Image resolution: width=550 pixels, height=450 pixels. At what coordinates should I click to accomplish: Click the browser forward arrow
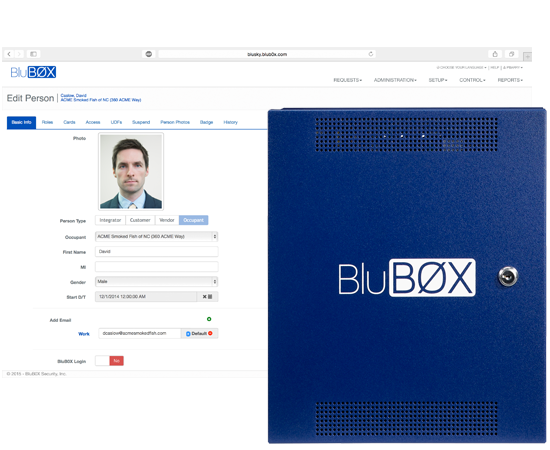[19, 54]
